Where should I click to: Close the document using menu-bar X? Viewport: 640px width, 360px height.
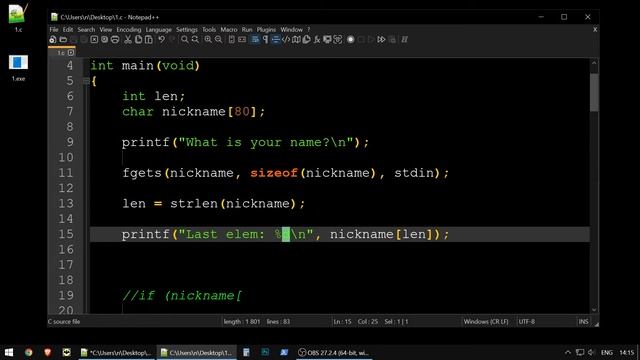tap(595, 29)
